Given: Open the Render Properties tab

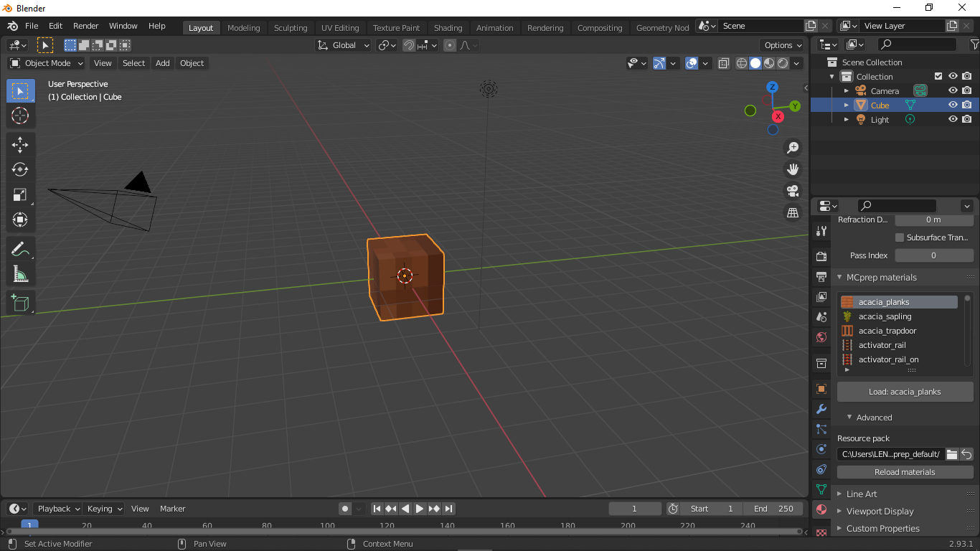Looking at the screenshot, I should tap(821, 255).
